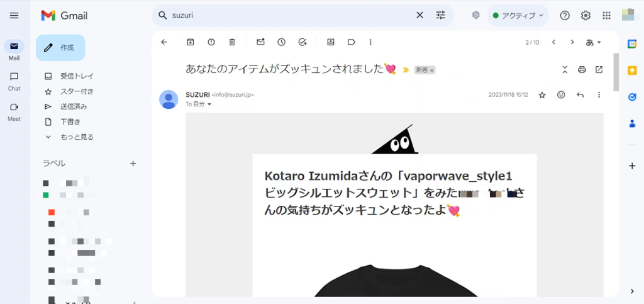This screenshot has width=644, height=304.
Task: Open the アクティブ status dropdown
Action: pyautogui.click(x=518, y=16)
